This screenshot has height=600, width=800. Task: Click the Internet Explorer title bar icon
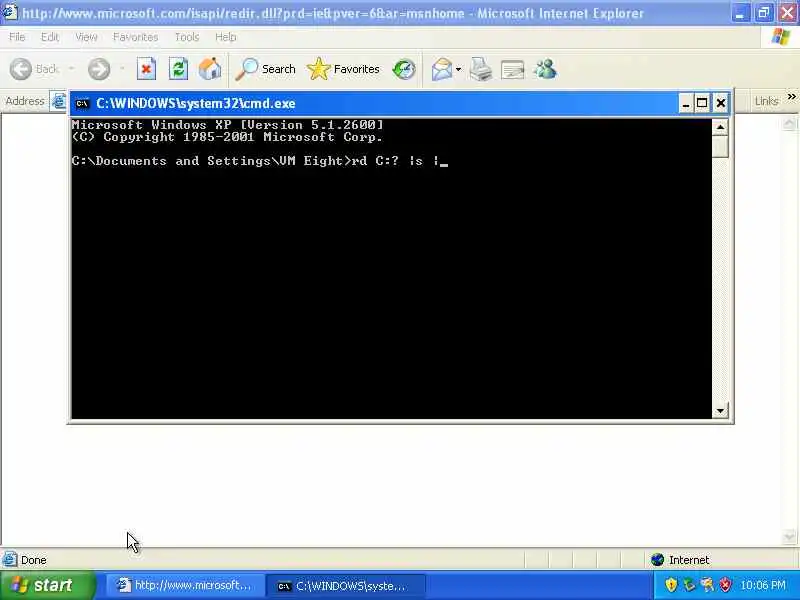click(9, 12)
